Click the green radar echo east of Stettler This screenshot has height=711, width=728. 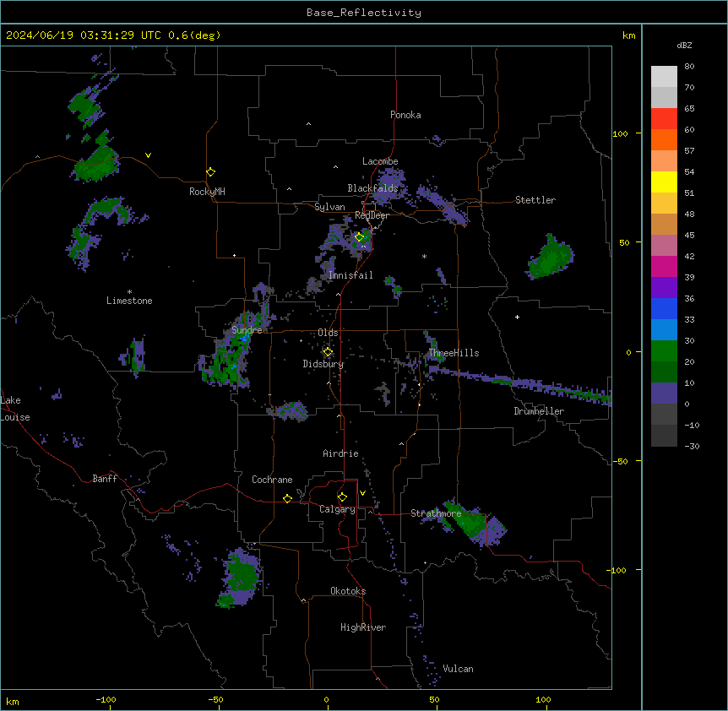point(551,258)
